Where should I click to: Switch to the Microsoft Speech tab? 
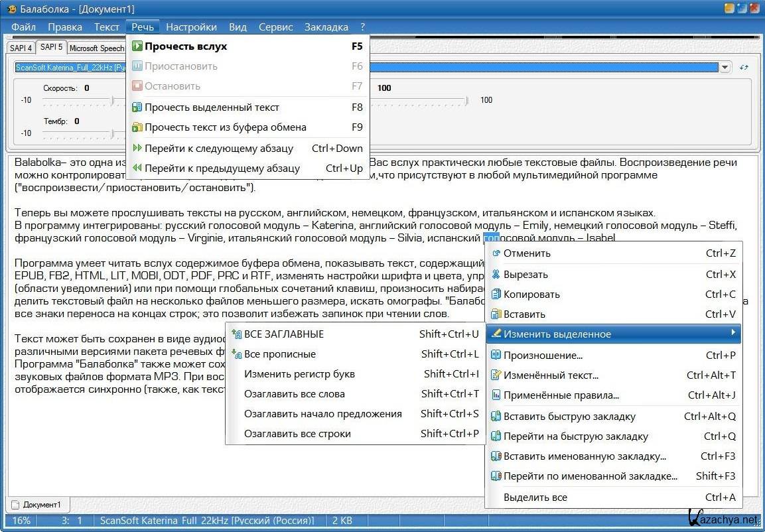click(97, 48)
